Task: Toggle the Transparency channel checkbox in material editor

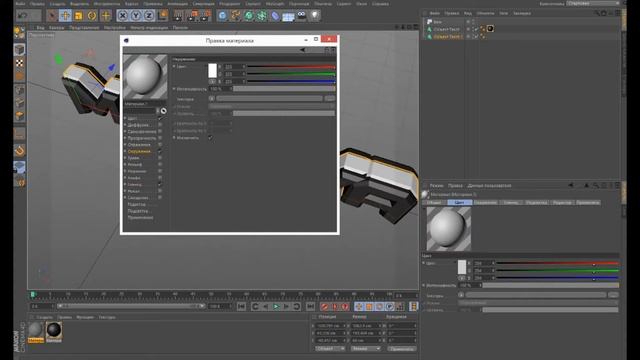Action: (x=160, y=138)
